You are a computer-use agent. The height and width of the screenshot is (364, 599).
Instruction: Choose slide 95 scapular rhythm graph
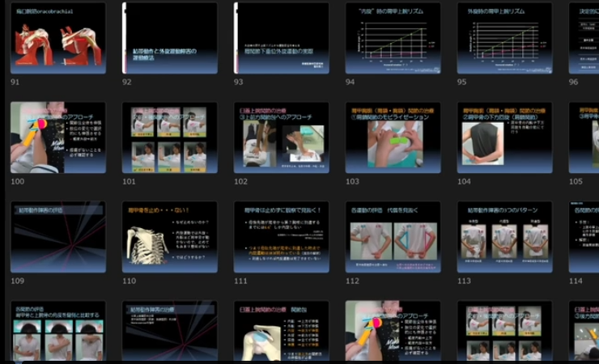pyautogui.click(x=504, y=38)
